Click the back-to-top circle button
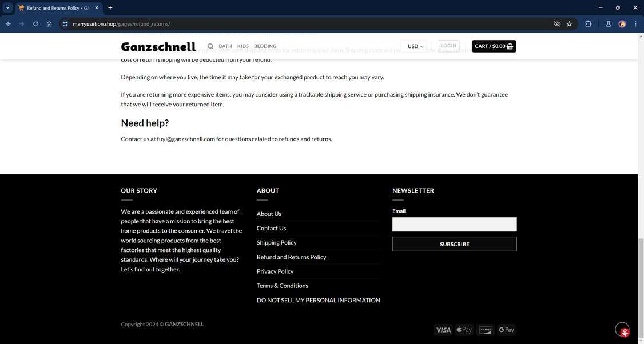The width and height of the screenshot is (644, 344). 622,329
